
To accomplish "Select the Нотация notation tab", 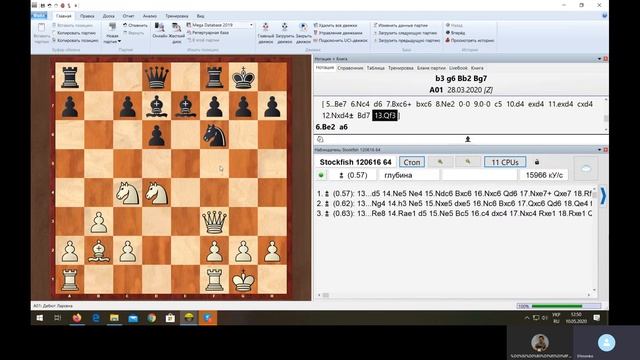I will (325, 68).
